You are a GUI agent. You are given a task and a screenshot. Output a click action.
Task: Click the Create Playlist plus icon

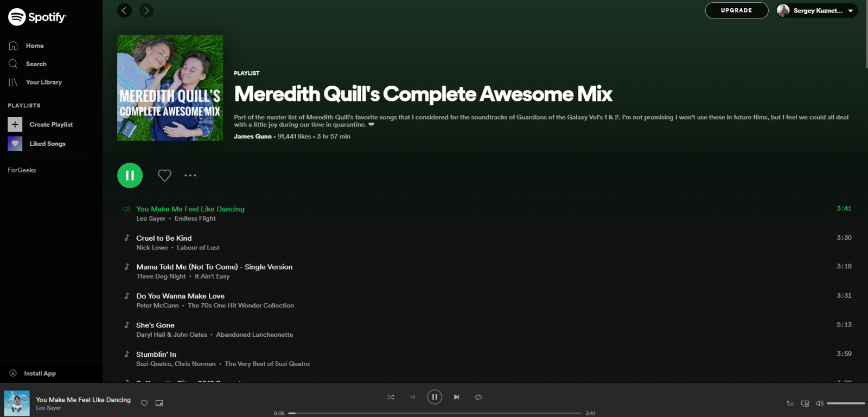pos(15,125)
